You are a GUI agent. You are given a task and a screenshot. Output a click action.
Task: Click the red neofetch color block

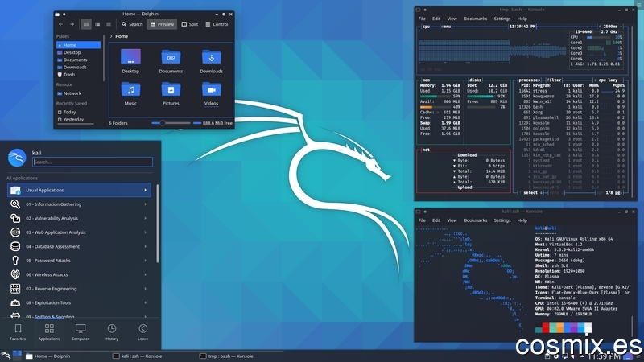coord(546,327)
